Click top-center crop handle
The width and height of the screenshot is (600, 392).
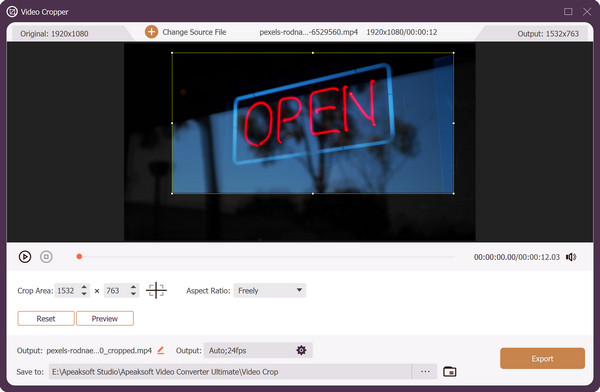pyautogui.click(x=313, y=53)
